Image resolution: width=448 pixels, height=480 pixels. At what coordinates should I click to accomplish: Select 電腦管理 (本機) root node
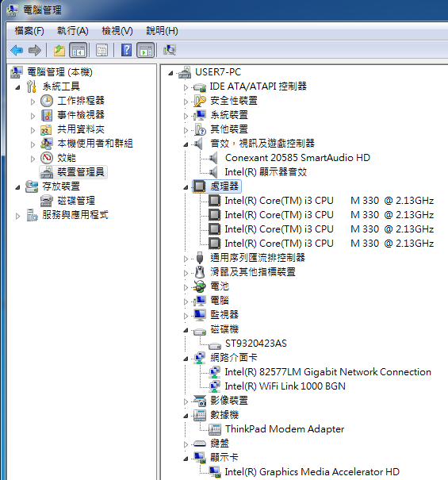point(60,72)
